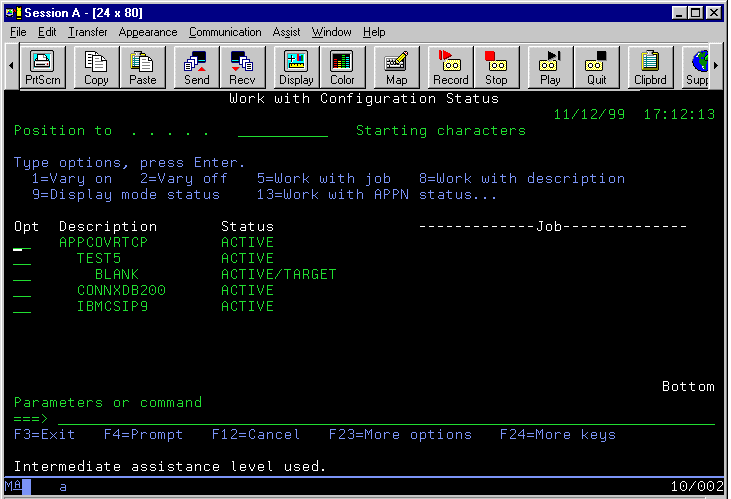The image size is (731, 499).
Task: Click the F3=Exit function key label
Action: 45,435
